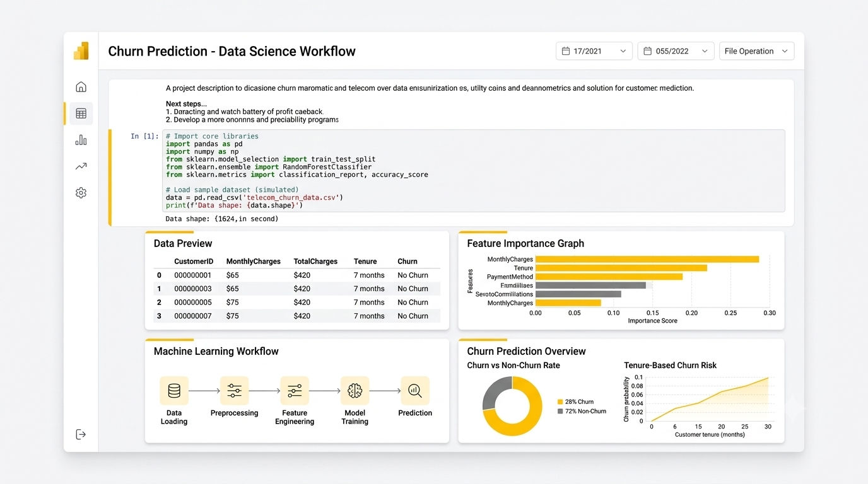The height and width of the screenshot is (484, 868).
Task: Click the In [1]: cell prompt label
Action: pos(144,136)
